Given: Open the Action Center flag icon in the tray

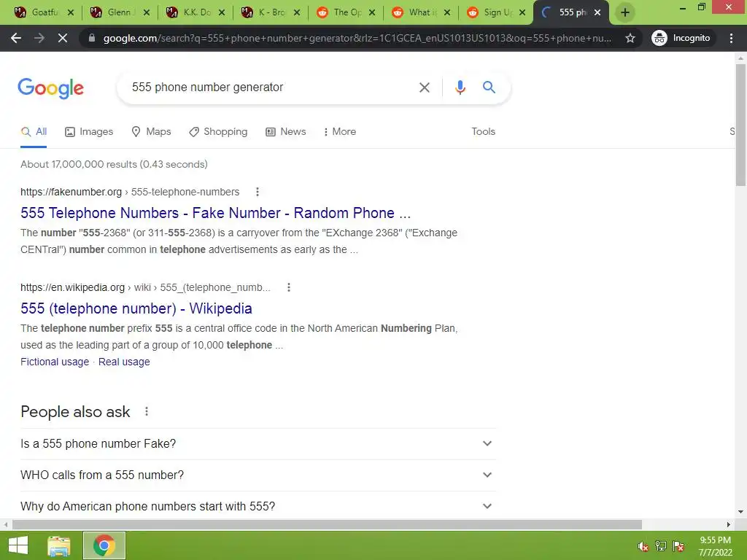Looking at the screenshot, I should pyautogui.click(x=678, y=546).
